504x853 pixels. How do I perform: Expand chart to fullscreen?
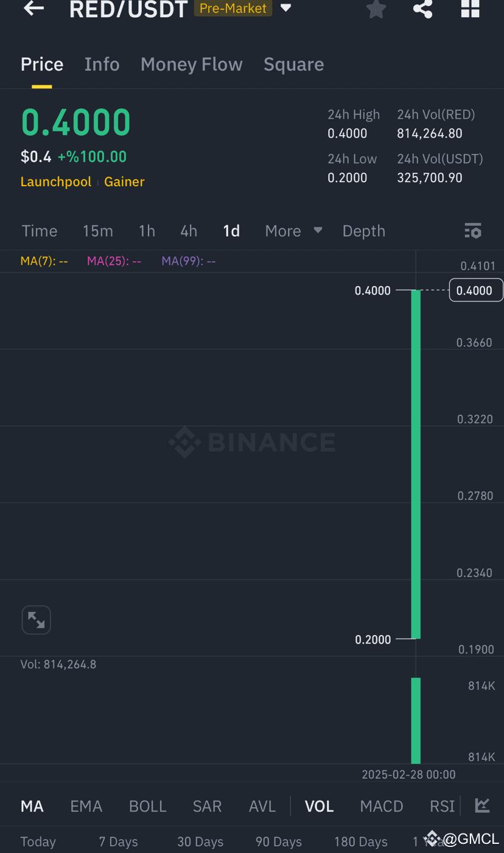pyautogui.click(x=36, y=620)
